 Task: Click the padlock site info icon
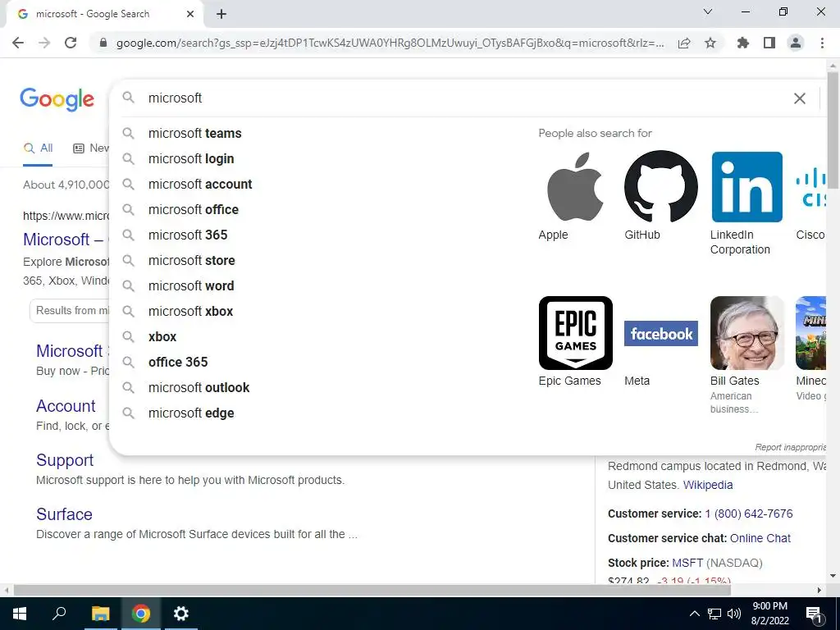point(103,43)
